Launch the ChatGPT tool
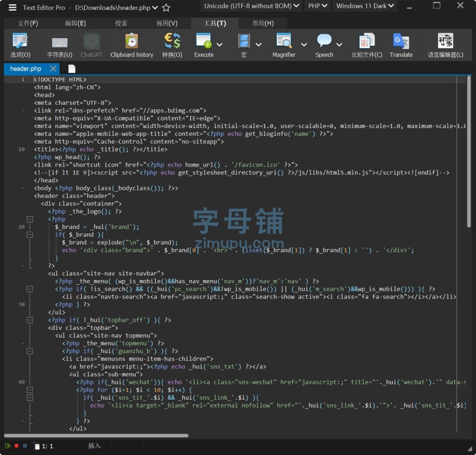This screenshot has width=476, height=455. click(x=92, y=45)
